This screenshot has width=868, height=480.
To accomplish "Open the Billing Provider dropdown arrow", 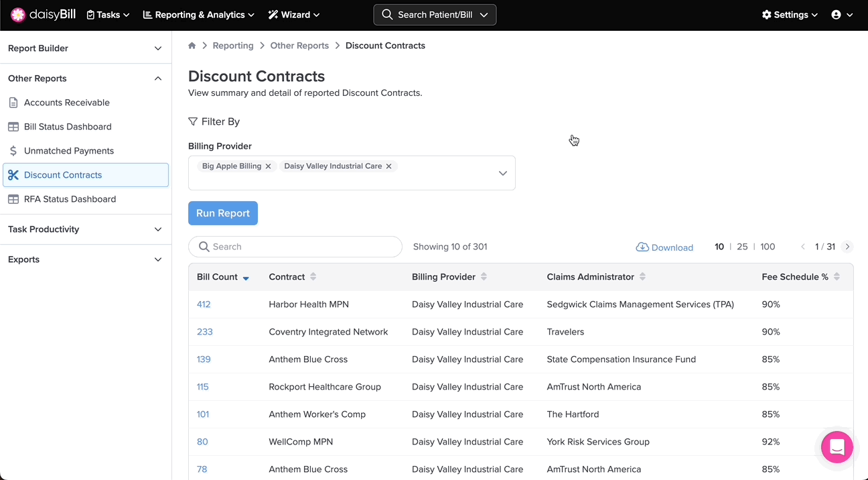I will 502,173.
